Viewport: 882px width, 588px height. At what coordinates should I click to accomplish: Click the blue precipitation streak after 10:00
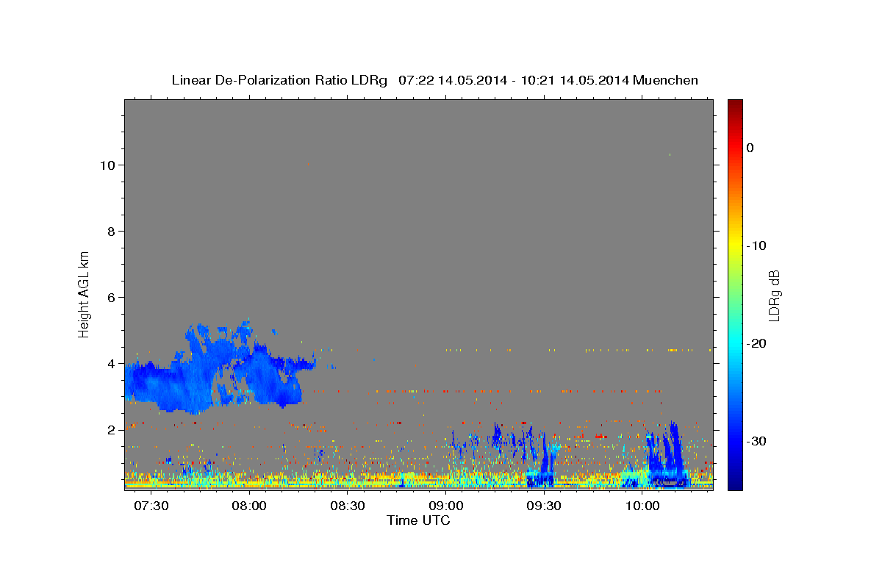[x=670, y=456]
